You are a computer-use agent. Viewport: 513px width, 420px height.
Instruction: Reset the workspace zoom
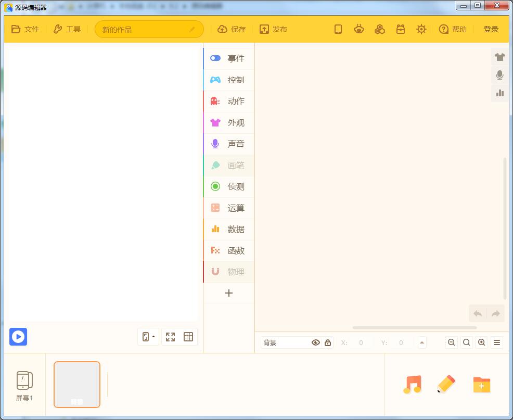(467, 342)
